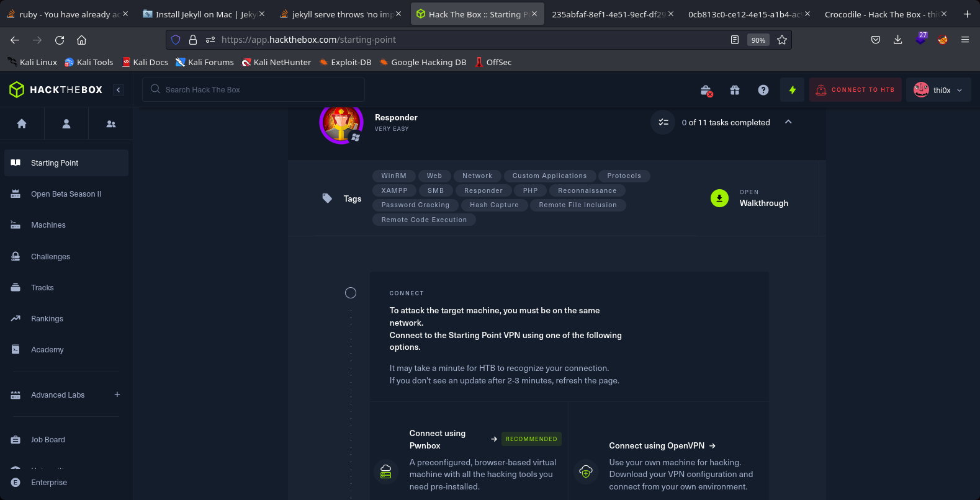
Task: Open Tracks sidebar item
Action: (x=66, y=287)
